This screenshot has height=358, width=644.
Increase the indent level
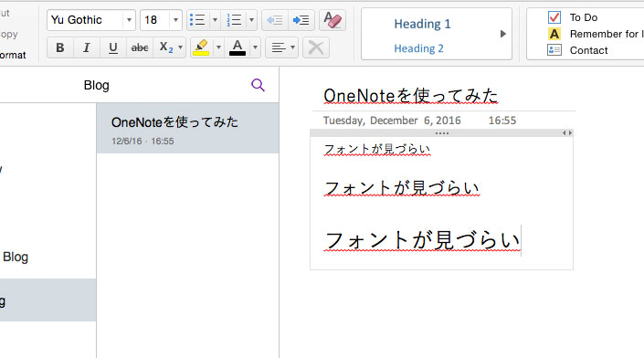pyautogui.click(x=301, y=20)
